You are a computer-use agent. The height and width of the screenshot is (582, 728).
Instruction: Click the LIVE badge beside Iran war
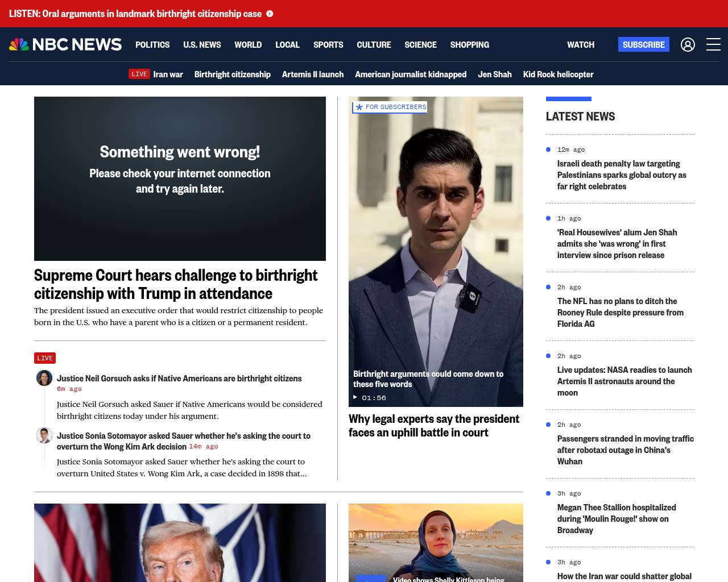(x=139, y=74)
